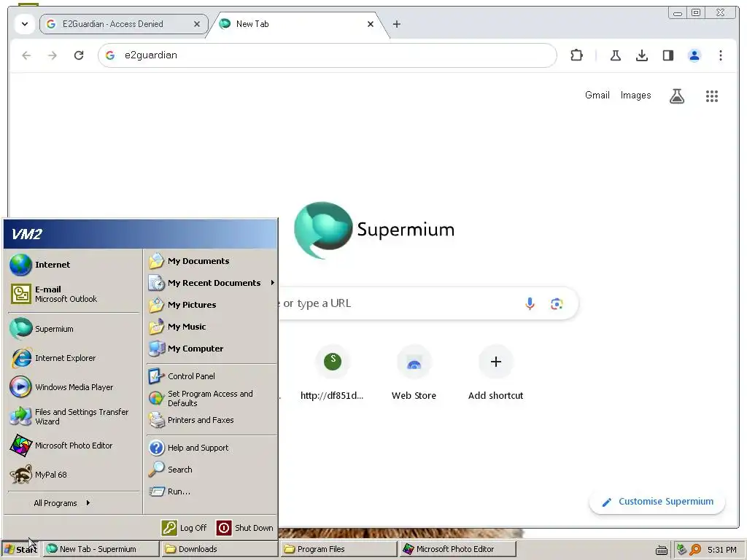Open Internet in the Start menu

pyautogui.click(x=73, y=265)
